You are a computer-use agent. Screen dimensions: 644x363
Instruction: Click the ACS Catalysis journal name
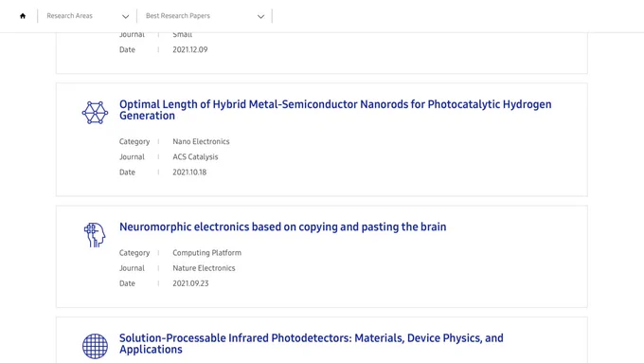point(195,156)
